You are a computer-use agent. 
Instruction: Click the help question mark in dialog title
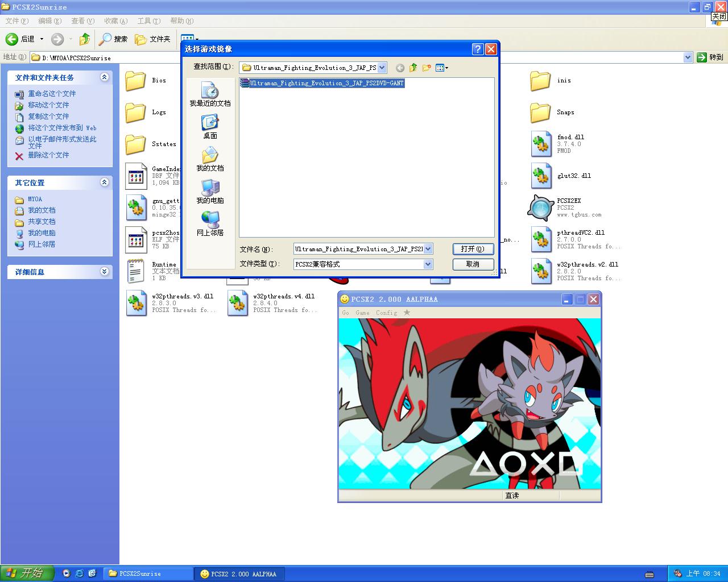pos(478,49)
